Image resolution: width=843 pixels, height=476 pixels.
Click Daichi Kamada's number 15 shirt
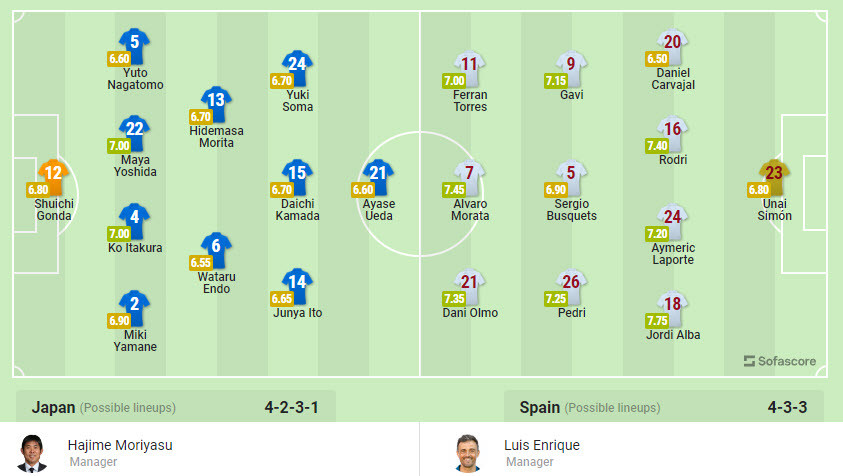(x=297, y=174)
